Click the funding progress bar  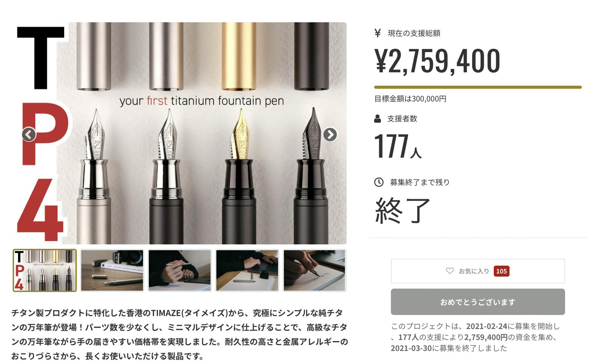[x=478, y=87]
